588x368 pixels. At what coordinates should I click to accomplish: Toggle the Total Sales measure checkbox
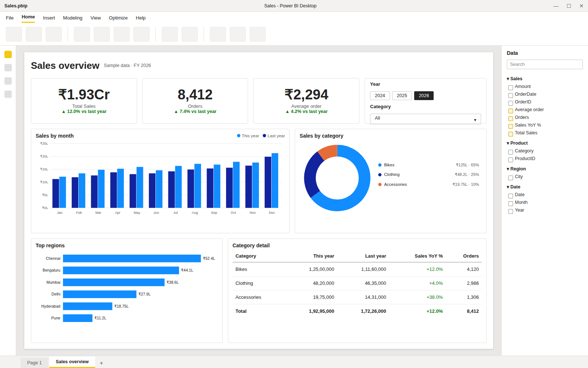point(510,134)
